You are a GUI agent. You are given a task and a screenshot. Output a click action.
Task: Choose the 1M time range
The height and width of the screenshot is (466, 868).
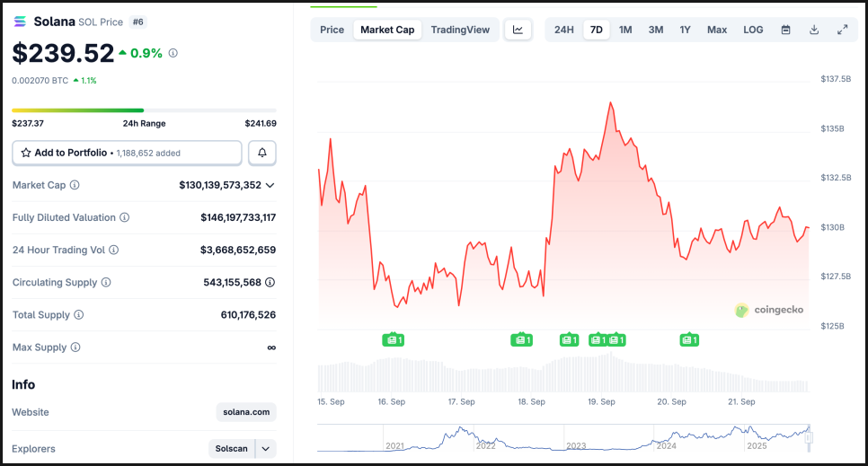625,30
